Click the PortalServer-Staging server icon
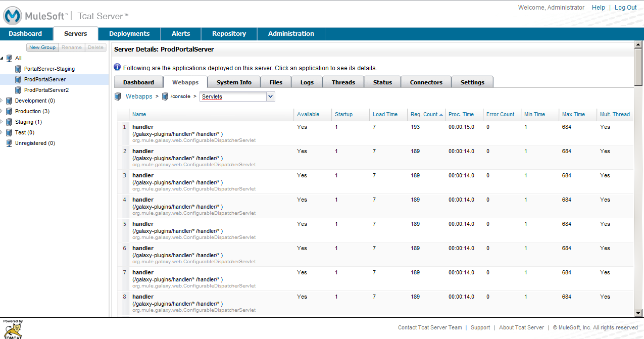644x339 pixels. tap(18, 69)
